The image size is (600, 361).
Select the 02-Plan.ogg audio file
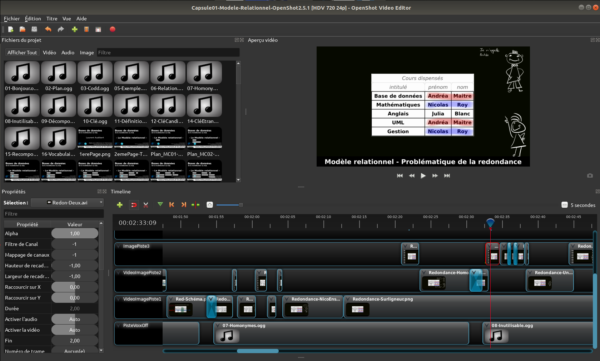(59, 76)
